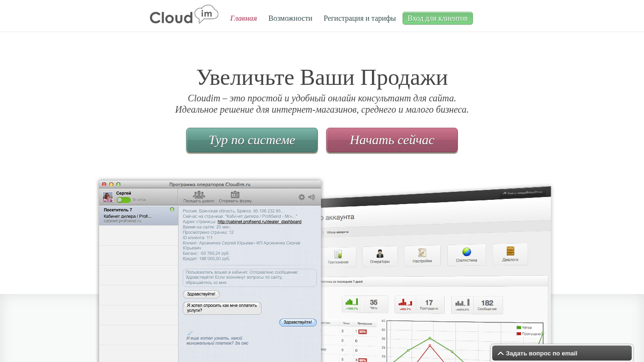
Task: Open the Приложение tile in dashboard
Action: pyautogui.click(x=339, y=257)
